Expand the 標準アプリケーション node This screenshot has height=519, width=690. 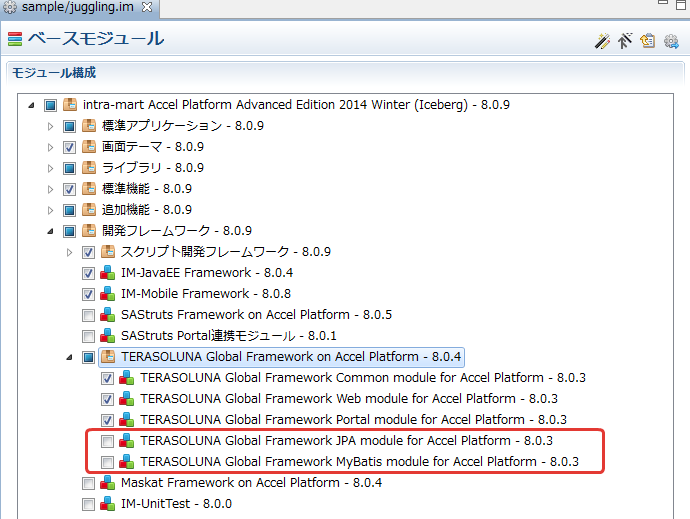[x=50, y=126]
